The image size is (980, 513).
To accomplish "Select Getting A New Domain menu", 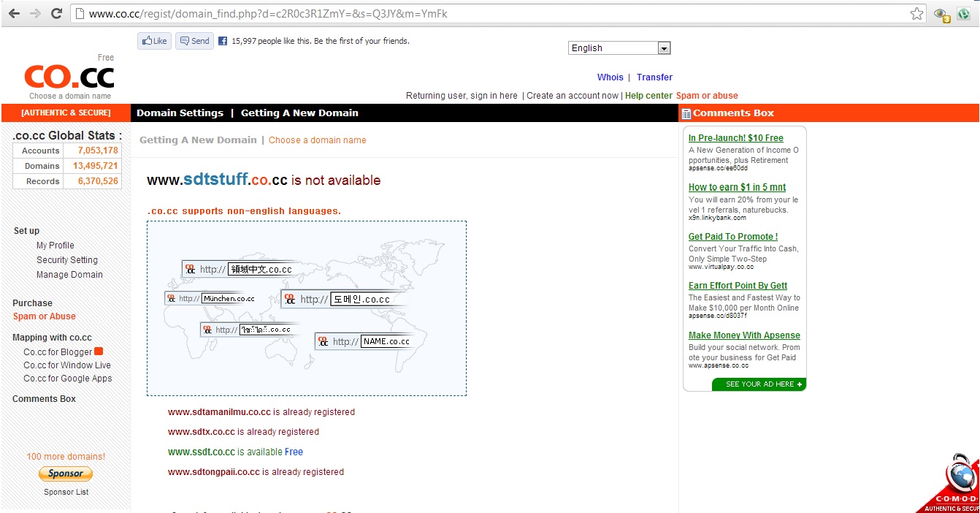I will tap(299, 113).
